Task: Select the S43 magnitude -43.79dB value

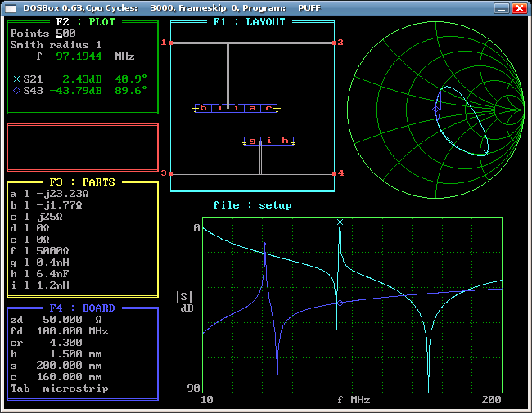Action: coord(75,91)
